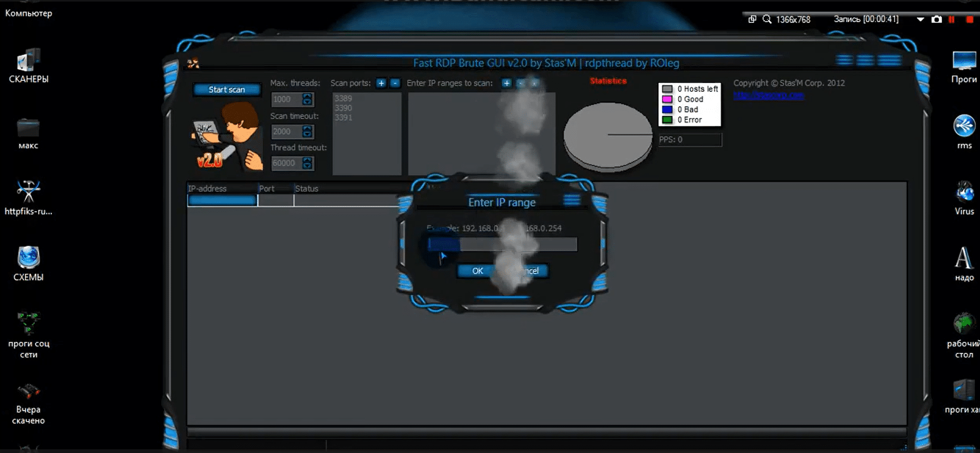This screenshot has height=453, width=980.
Task: Click the Error green legend swatch
Action: click(x=667, y=120)
